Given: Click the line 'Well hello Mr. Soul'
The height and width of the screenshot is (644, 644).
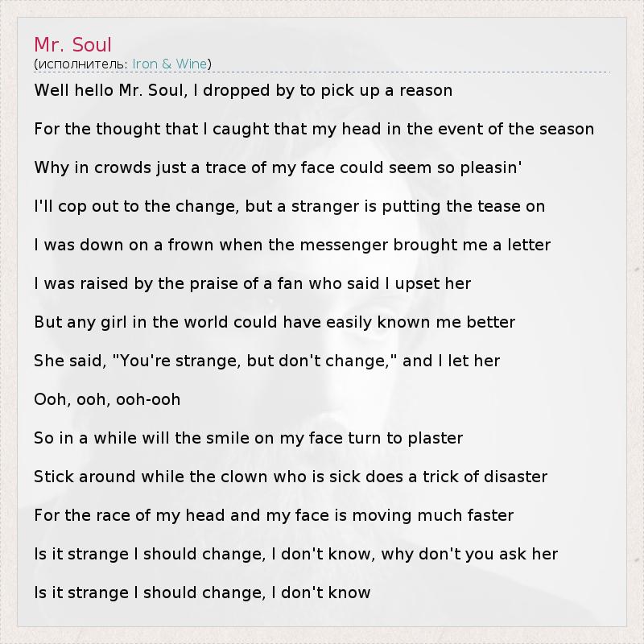Looking at the screenshot, I should point(243,90).
